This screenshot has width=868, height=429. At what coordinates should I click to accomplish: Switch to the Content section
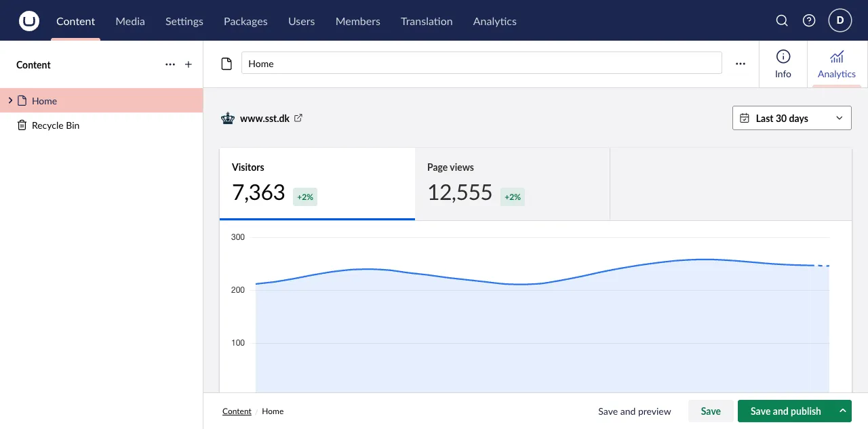[76, 21]
